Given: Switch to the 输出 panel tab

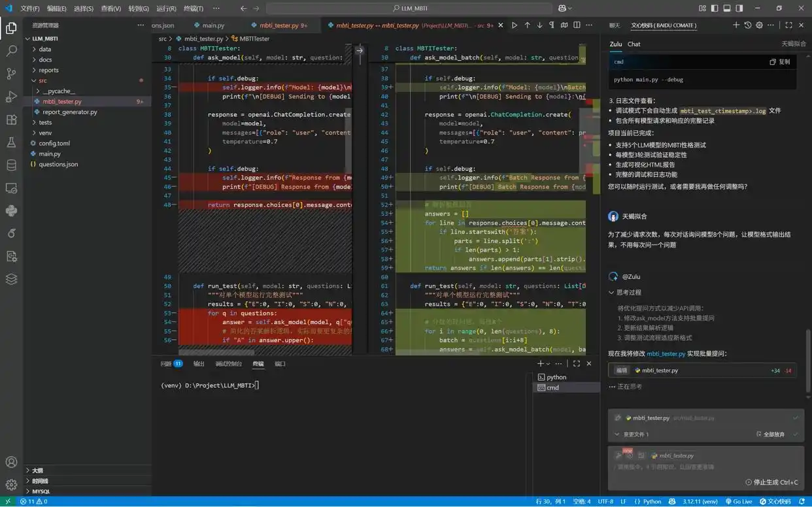Looking at the screenshot, I should tap(199, 364).
